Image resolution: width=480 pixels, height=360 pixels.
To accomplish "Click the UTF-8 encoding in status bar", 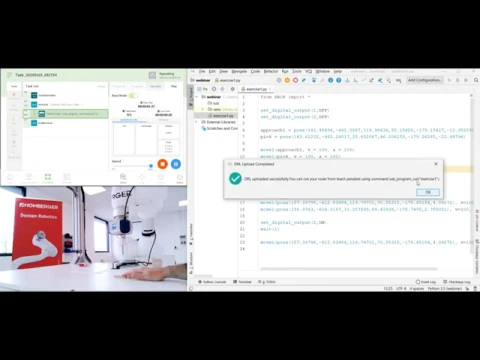I will coord(401,289).
